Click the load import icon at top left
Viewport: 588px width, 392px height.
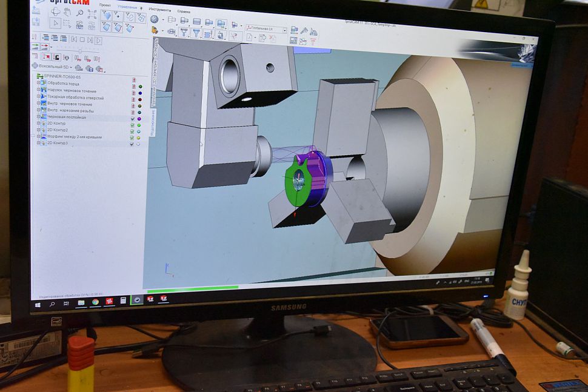(x=36, y=10)
